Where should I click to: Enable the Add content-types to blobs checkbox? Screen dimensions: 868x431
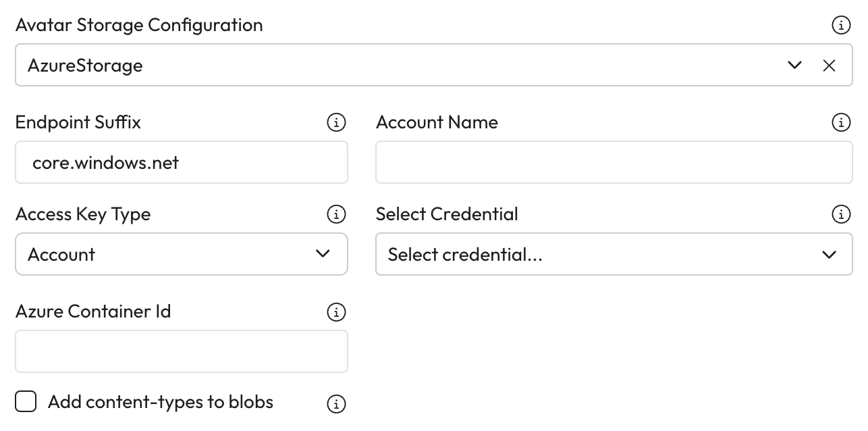[26, 402]
